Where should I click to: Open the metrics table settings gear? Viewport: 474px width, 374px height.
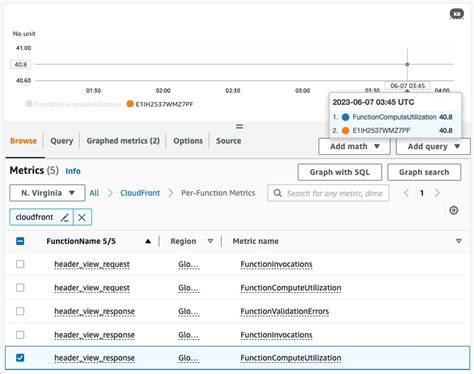[x=454, y=210]
